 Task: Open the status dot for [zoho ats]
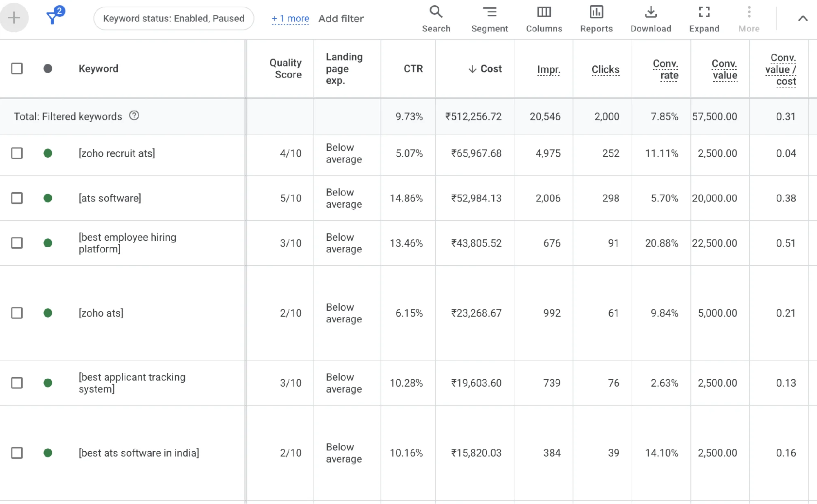tap(48, 313)
